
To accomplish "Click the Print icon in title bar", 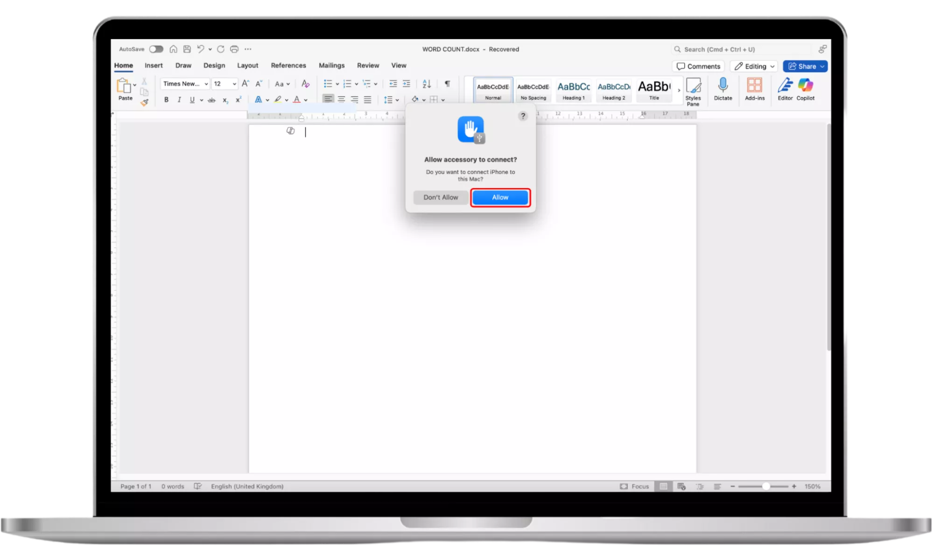I will 234,49.
